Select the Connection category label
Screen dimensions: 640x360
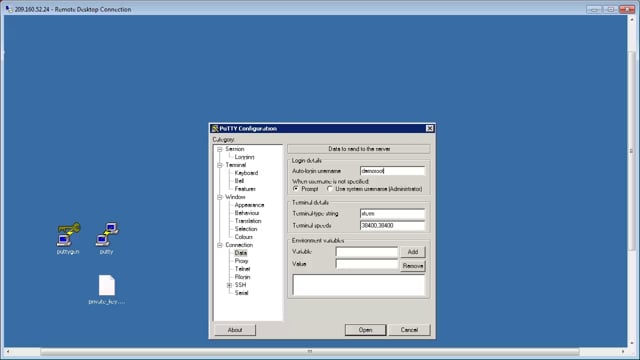point(239,245)
